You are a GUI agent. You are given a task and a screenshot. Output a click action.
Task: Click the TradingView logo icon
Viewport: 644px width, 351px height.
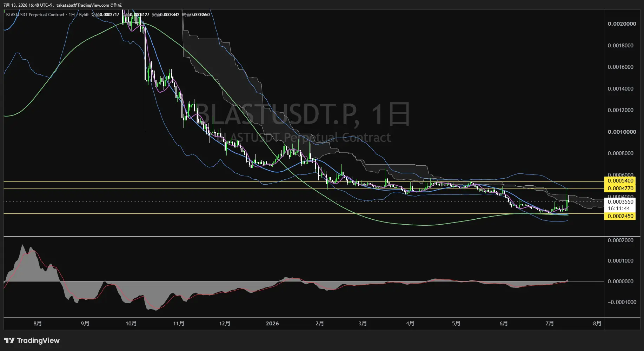[x=9, y=340]
